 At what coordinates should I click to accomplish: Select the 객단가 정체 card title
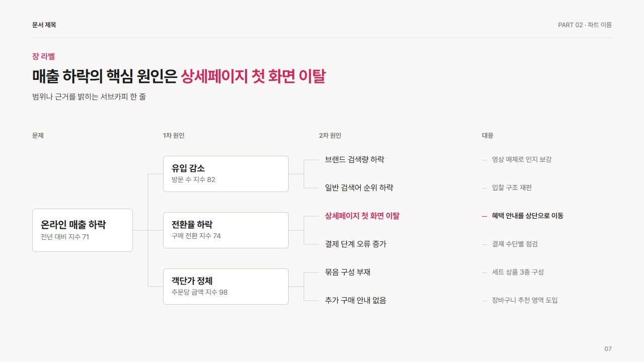click(192, 281)
